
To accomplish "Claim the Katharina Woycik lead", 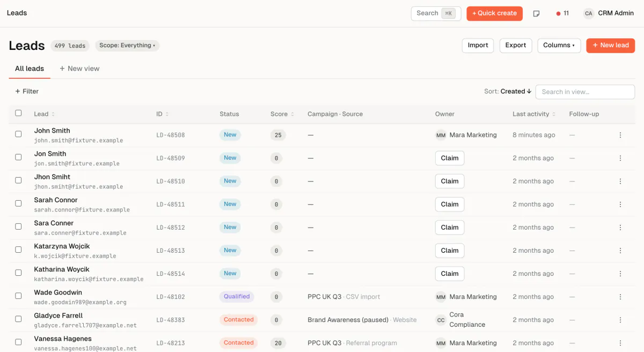I will point(450,274).
